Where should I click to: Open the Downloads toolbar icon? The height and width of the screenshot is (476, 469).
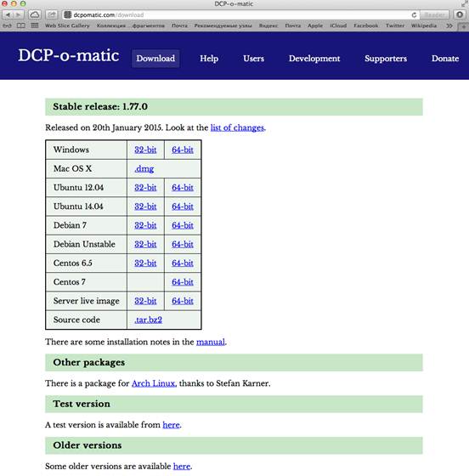pos(460,14)
